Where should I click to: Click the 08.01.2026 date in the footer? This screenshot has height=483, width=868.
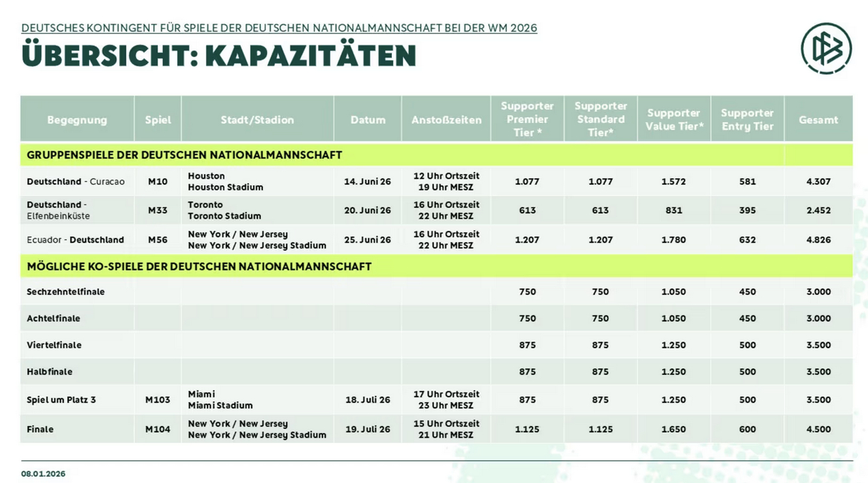point(43,474)
